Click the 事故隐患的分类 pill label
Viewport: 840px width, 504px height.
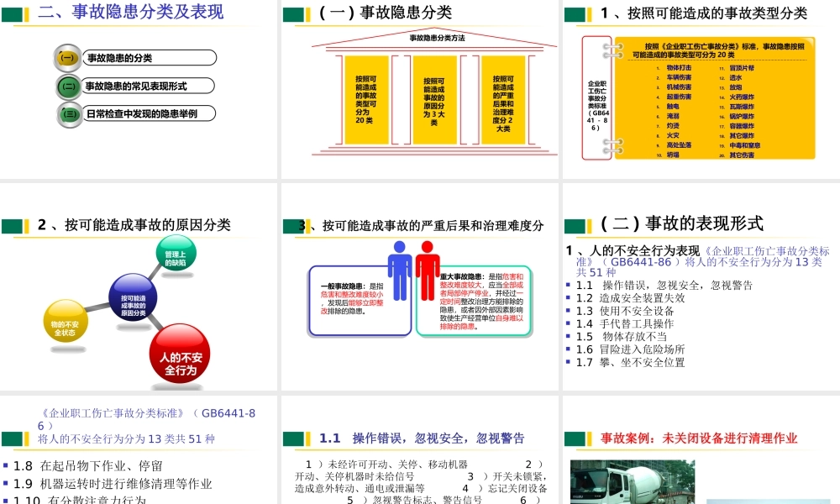coord(150,58)
